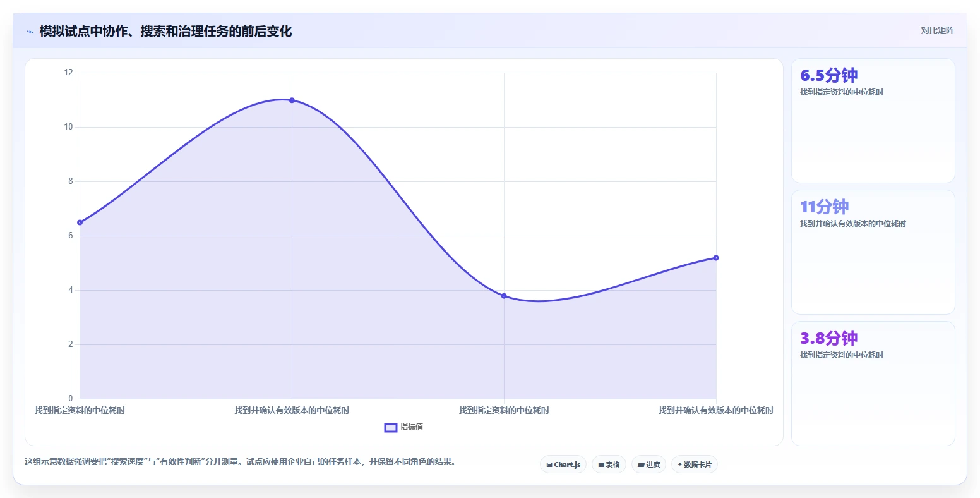This screenshot has height=498, width=980.
Task: Click caption 找到并确认有效版本的中位耗时 under 11分钟
Action: [852, 224]
